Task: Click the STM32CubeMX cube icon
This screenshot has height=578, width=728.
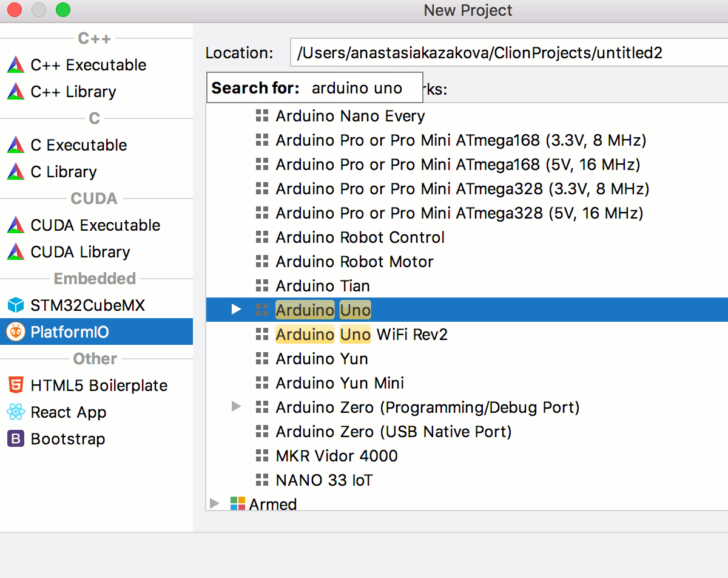Action: [x=16, y=305]
